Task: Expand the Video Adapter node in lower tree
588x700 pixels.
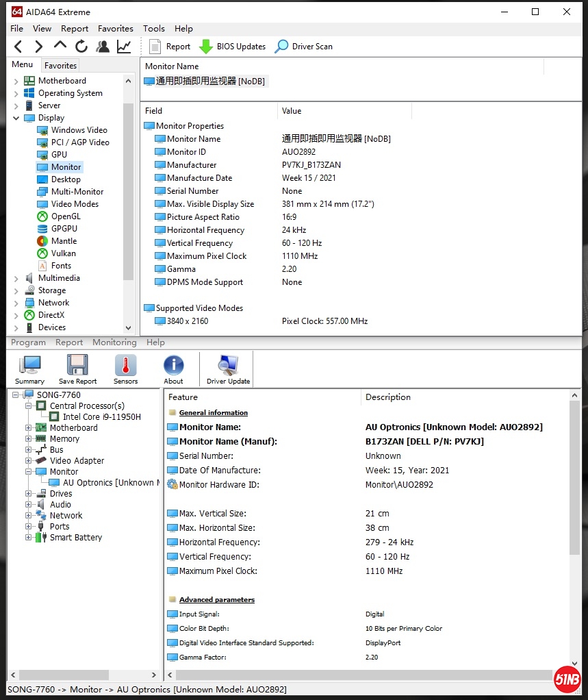Action: point(29,461)
